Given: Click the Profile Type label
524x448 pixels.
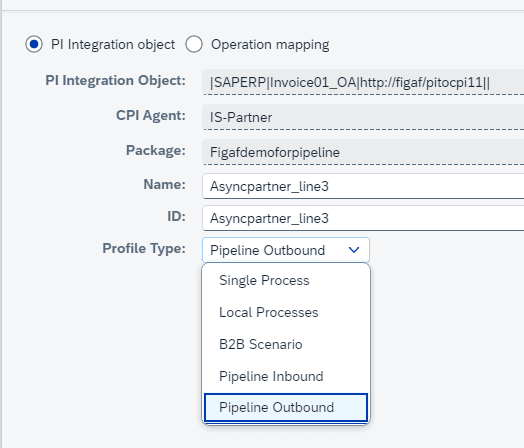Looking at the screenshot, I should tap(144, 249).
